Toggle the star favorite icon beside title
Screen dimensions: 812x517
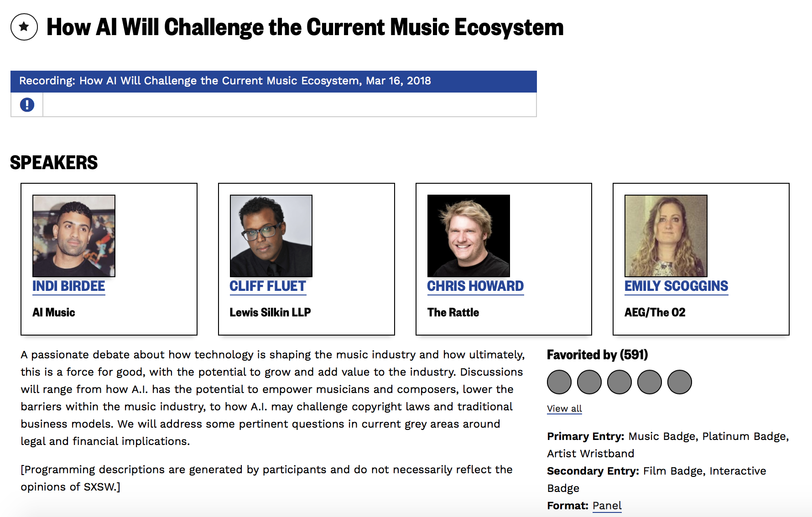(24, 27)
